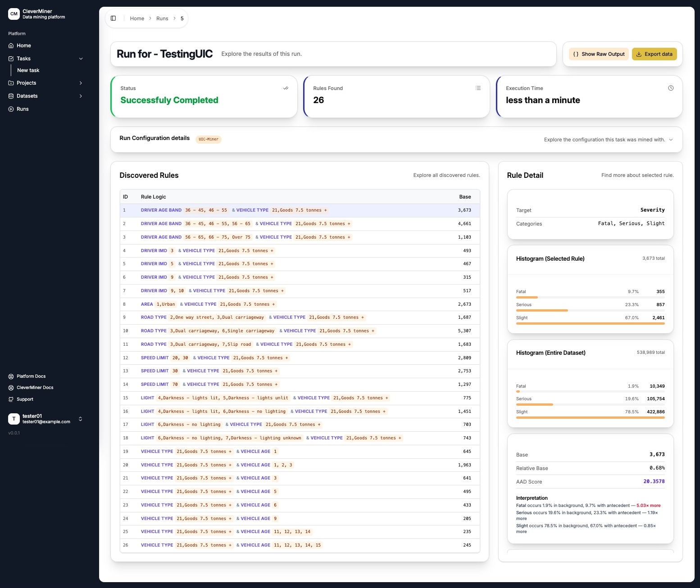Select rule 17 Light no lighting, base 703
Image resolution: width=700 pixels, height=588 pixels.
(300, 425)
